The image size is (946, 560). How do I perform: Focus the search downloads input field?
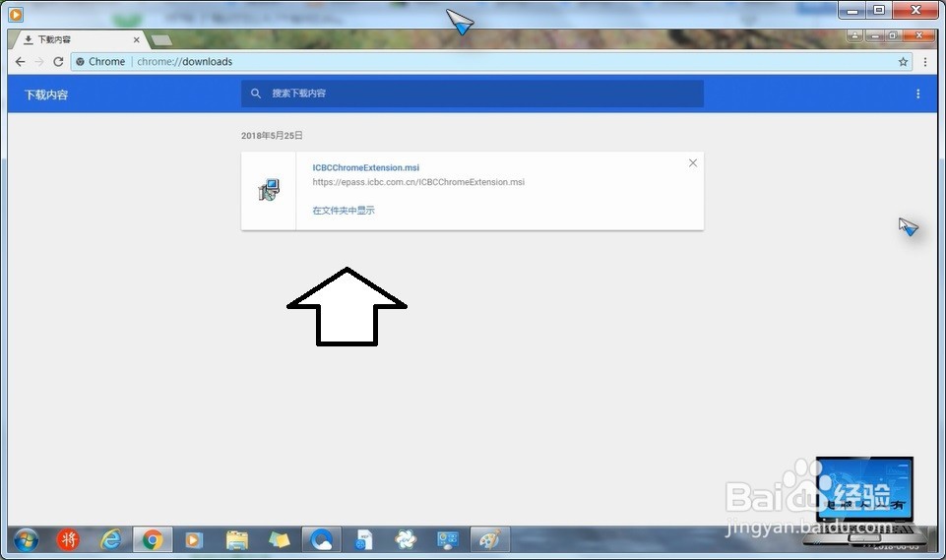472,93
